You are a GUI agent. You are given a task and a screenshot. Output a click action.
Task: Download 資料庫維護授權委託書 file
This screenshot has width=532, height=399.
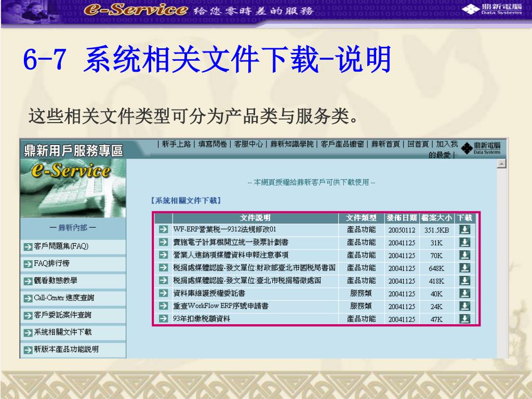[464, 294]
